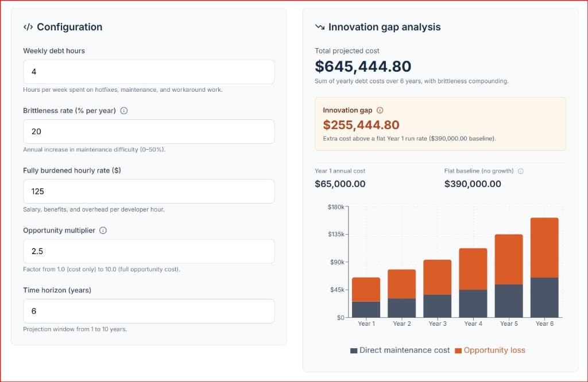Show Flat baseline info icon

click(x=520, y=171)
